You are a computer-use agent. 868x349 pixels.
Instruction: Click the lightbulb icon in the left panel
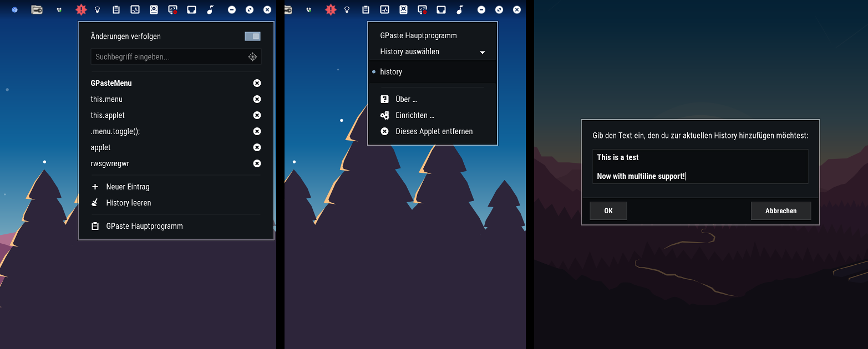pyautogui.click(x=98, y=9)
